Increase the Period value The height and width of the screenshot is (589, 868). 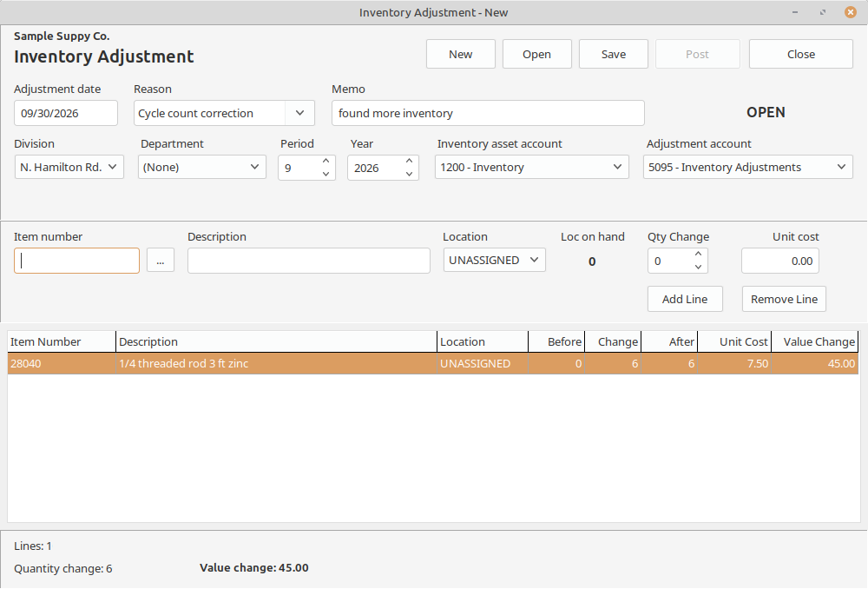coord(326,161)
